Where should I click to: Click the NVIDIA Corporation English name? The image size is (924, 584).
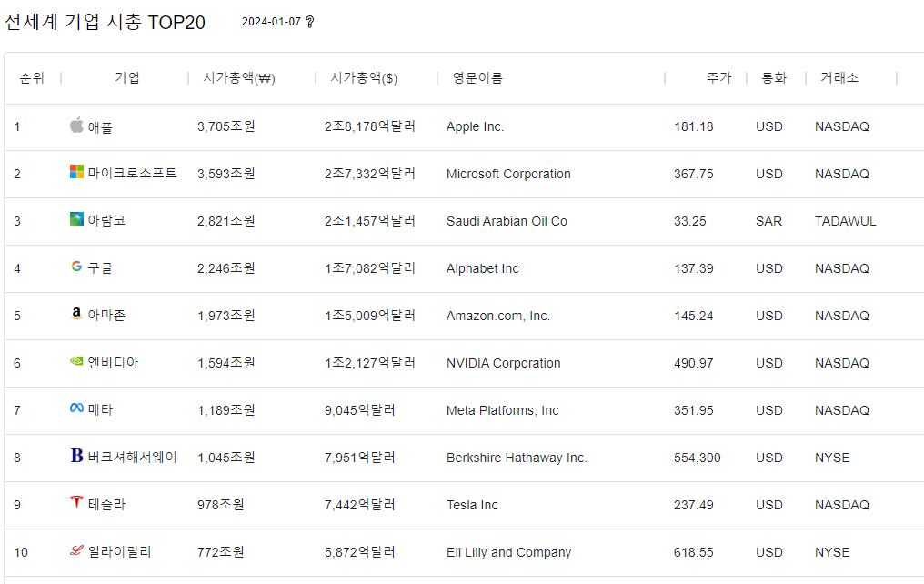[503, 363]
